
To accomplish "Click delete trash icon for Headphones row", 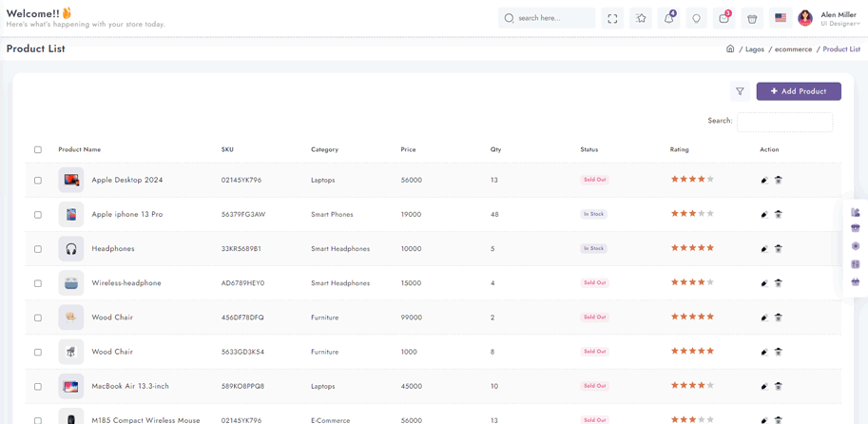I will point(779,248).
